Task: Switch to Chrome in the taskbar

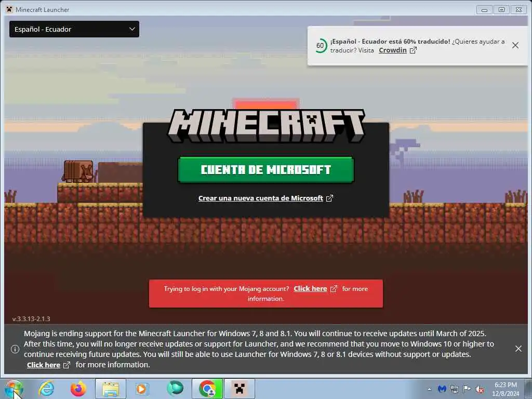Action: point(207,389)
